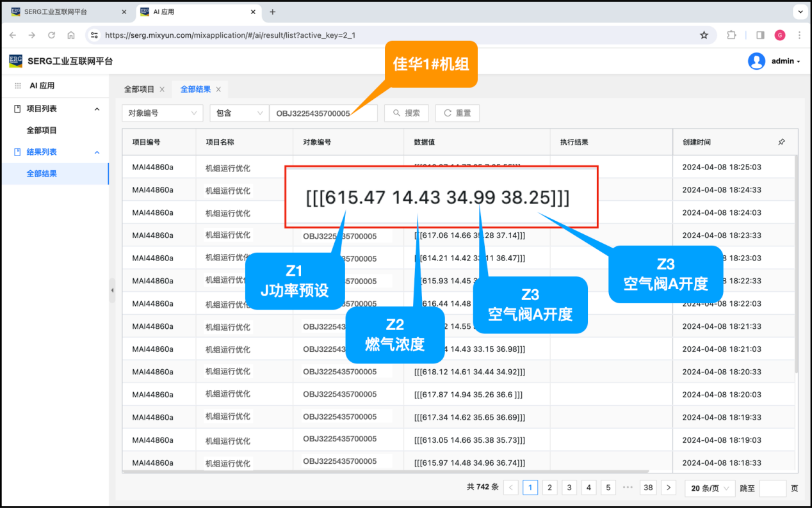Image resolution: width=812 pixels, height=508 pixels.
Task: Click the browser reload icon
Action: click(51, 35)
